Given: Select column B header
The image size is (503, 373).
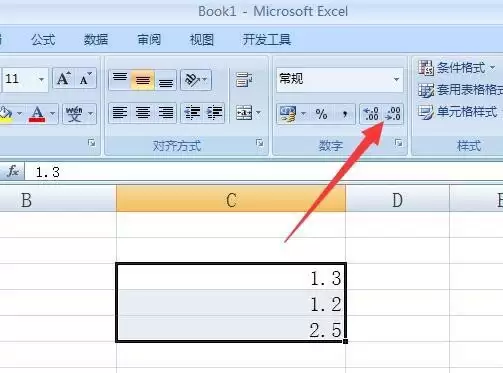Looking at the screenshot, I should (x=58, y=199).
